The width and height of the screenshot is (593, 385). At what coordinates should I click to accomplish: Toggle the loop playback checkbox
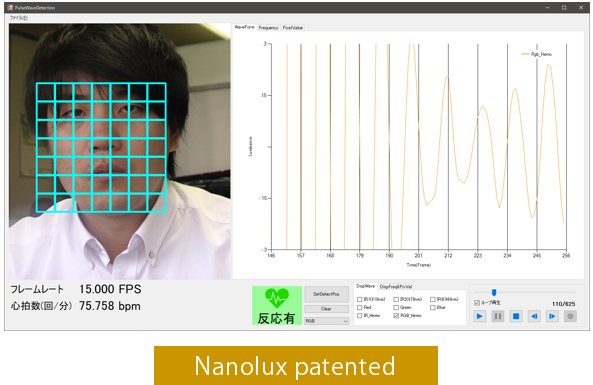(x=477, y=303)
